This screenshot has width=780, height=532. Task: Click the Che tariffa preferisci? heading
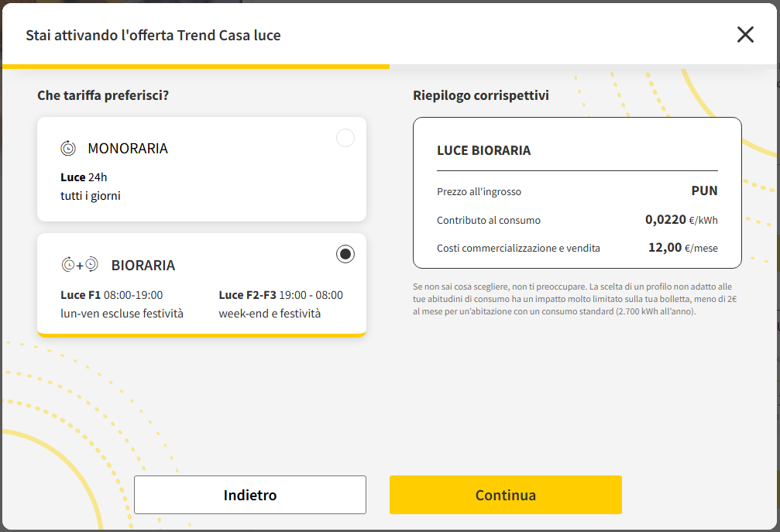103,95
